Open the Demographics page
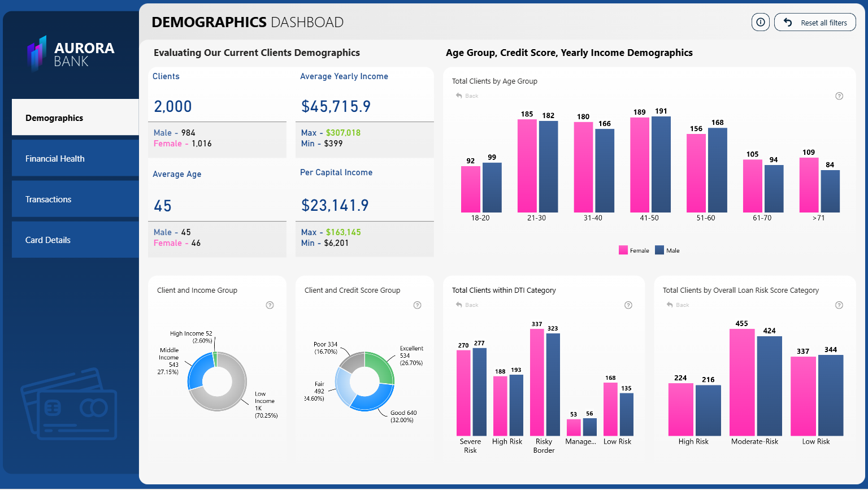 pos(75,118)
